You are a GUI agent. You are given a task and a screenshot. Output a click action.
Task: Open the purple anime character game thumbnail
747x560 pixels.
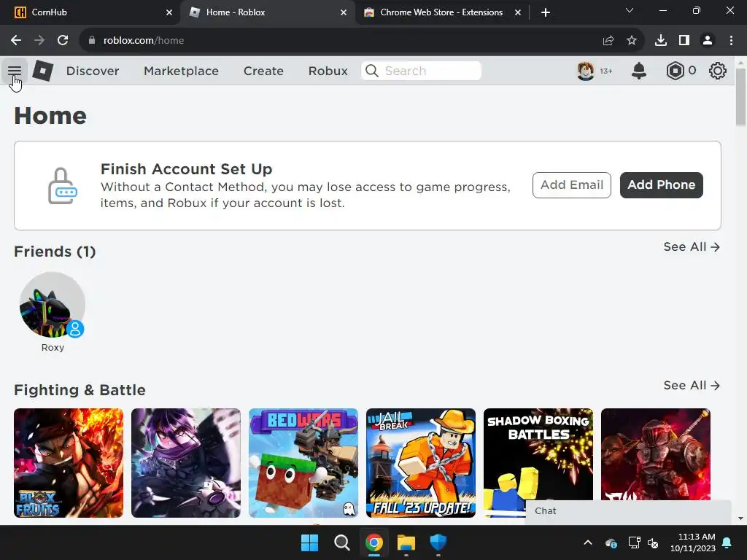(x=186, y=463)
